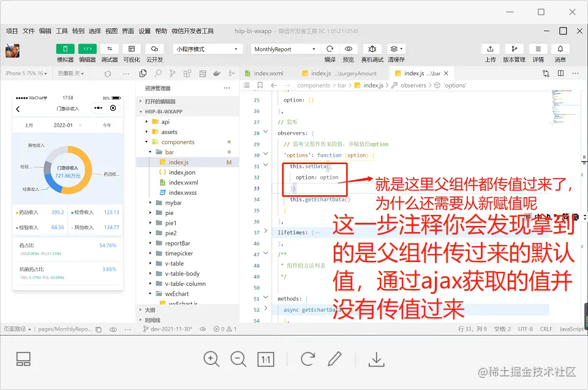Zoom out in the image viewer
The width and height of the screenshot is (588, 390).
[x=238, y=359]
